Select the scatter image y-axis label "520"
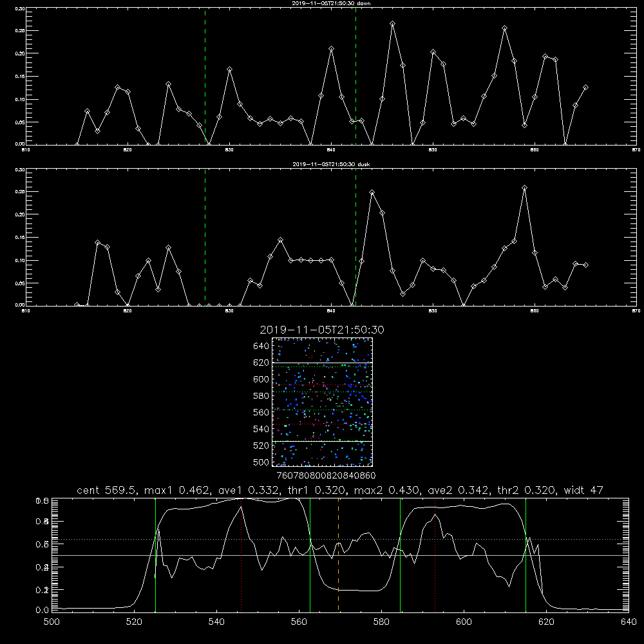 coord(261,446)
